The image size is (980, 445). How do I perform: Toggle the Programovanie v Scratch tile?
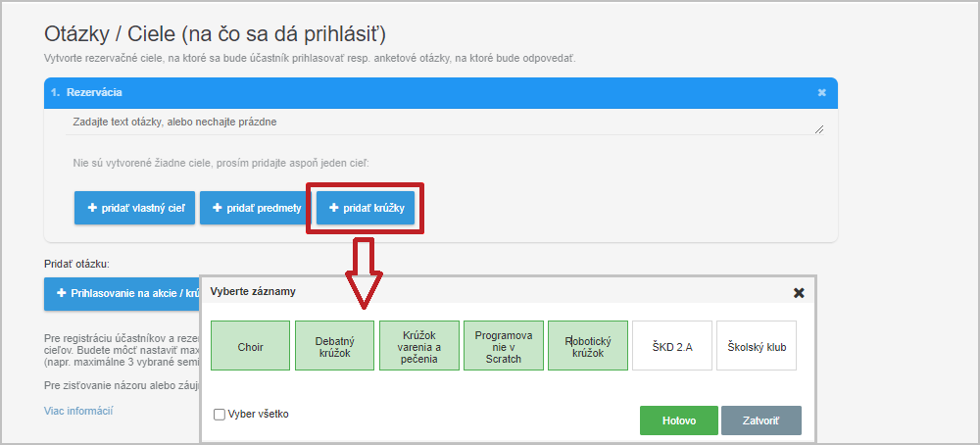tap(503, 346)
